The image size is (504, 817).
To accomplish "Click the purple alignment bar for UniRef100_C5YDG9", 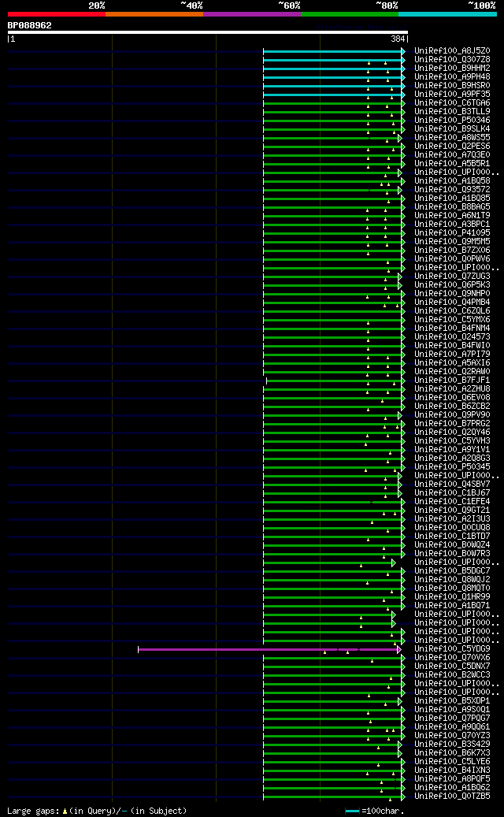I will click(x=268, y=649).
